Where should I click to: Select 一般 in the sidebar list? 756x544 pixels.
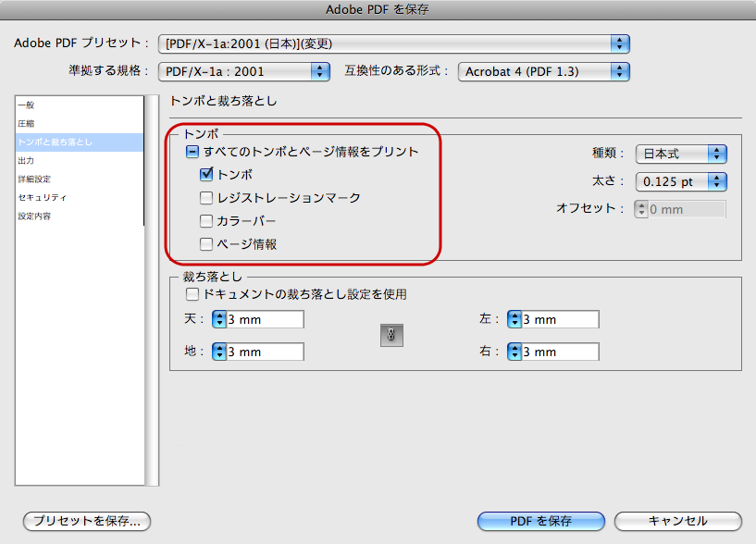[80, 105]
